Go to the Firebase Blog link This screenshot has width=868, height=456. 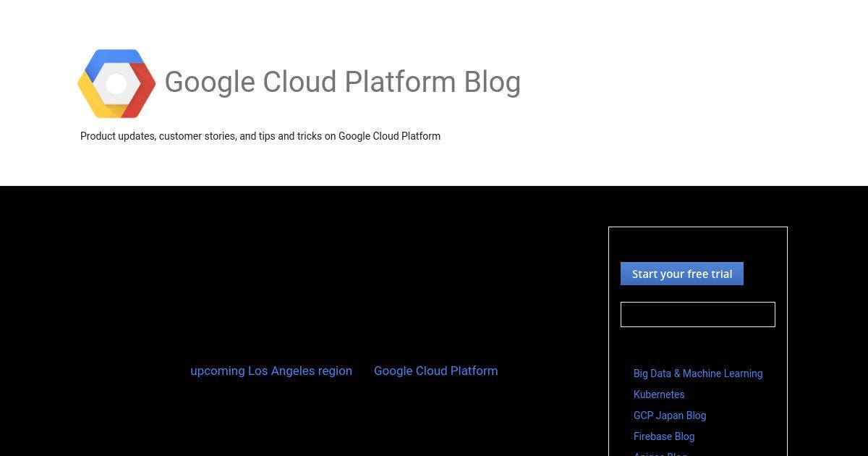[x=664, y=436]
